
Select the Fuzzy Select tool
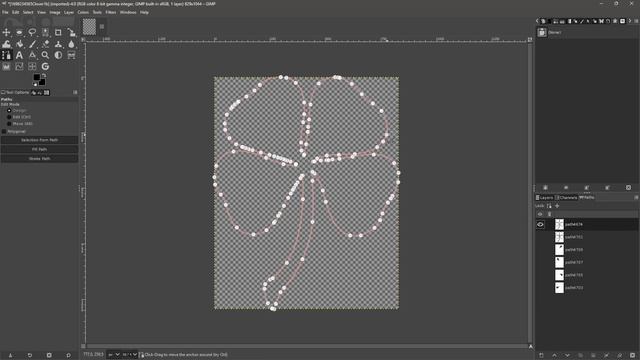[45, 32]
